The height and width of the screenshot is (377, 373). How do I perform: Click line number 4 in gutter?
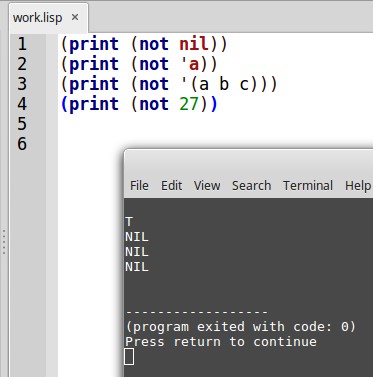click(22, 104)
